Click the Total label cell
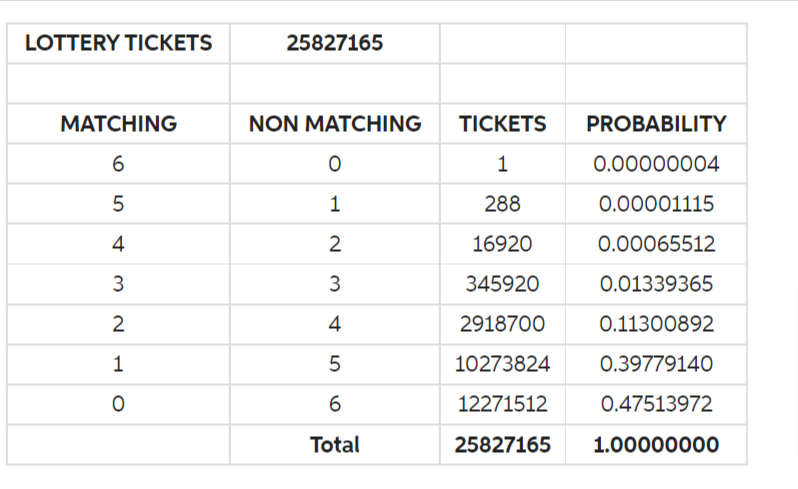 [334, 445]
